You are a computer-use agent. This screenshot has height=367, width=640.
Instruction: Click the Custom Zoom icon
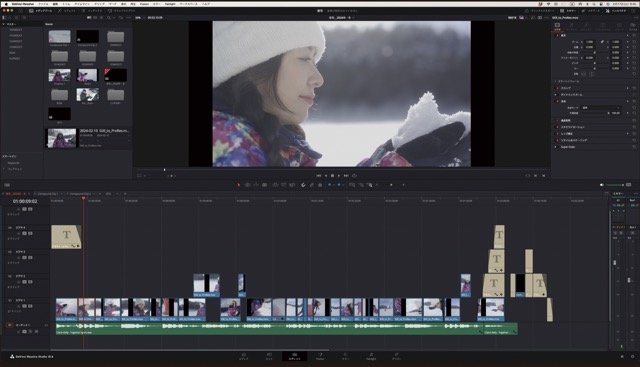tap(369, 185)
